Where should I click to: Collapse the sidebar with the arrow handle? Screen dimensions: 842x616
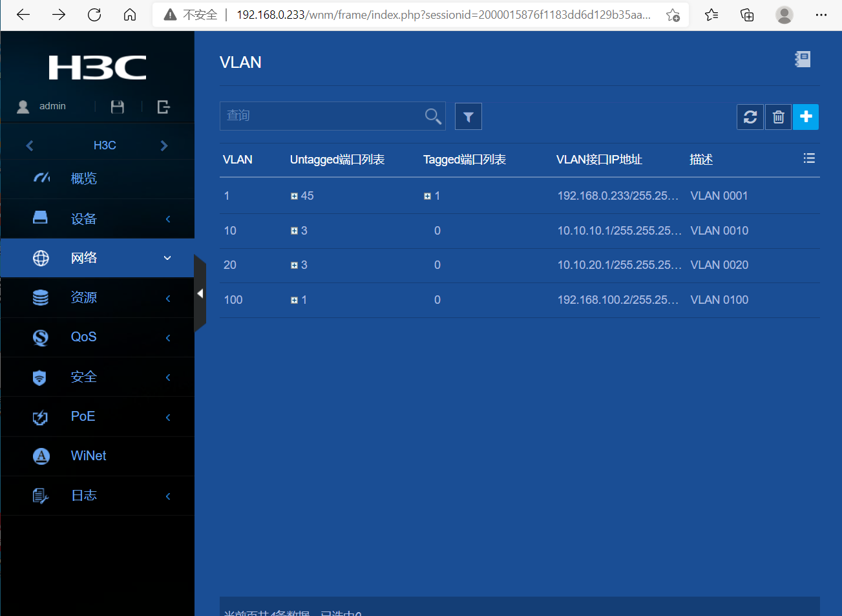tap(200, 293)
